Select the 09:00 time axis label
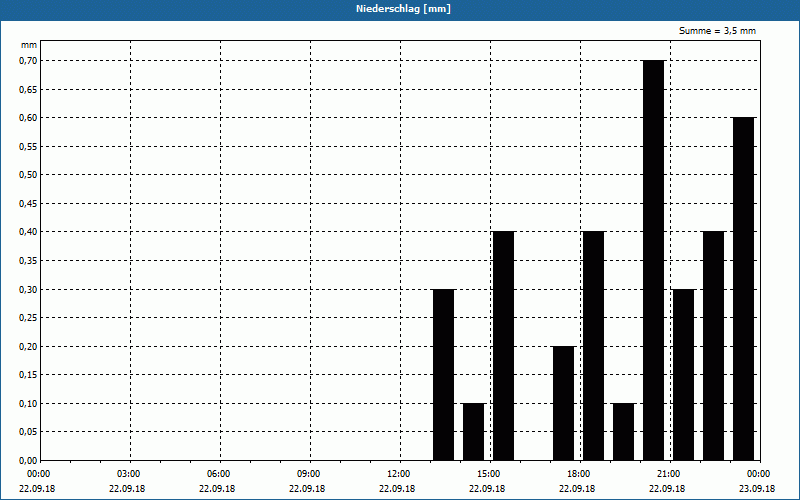Screen dimensions: 800x500 pos(309,474)
